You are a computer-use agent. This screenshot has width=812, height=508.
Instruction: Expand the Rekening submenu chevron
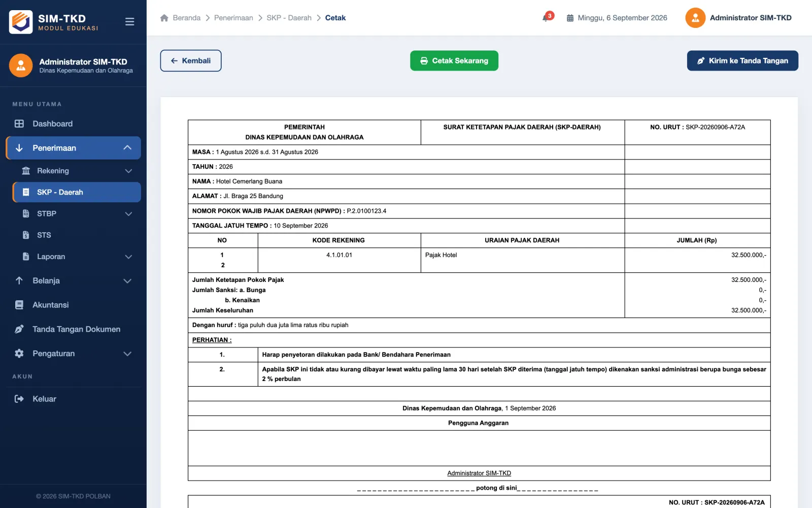click(x=128, y=171)
